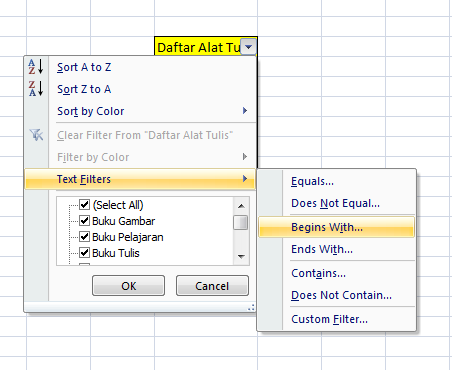Click the Sort A to Z icon
452x370 pixels.
(36, 67)
